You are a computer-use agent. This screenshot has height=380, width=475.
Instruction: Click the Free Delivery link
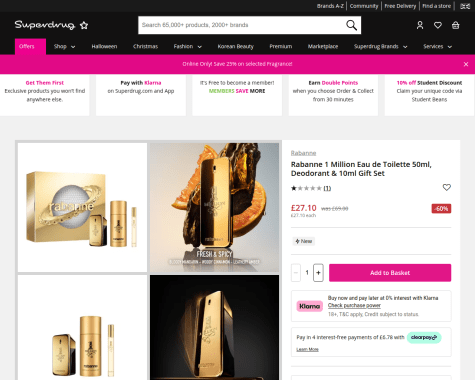pos(400,6)
